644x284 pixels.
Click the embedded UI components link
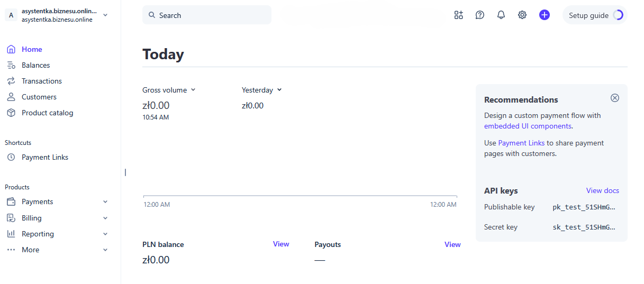(528, 126)
